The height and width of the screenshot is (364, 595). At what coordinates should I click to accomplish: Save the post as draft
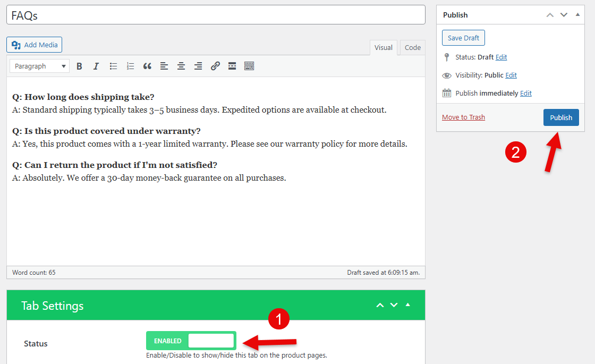(463, 38)
